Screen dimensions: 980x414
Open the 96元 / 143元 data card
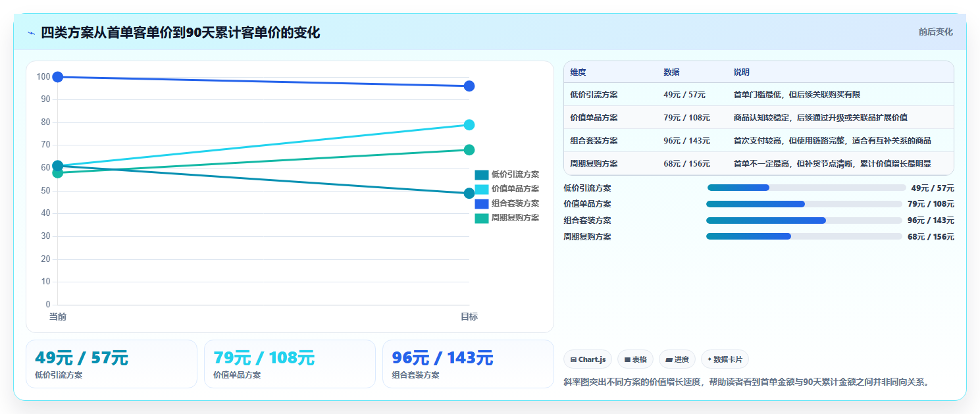point(468,364)
